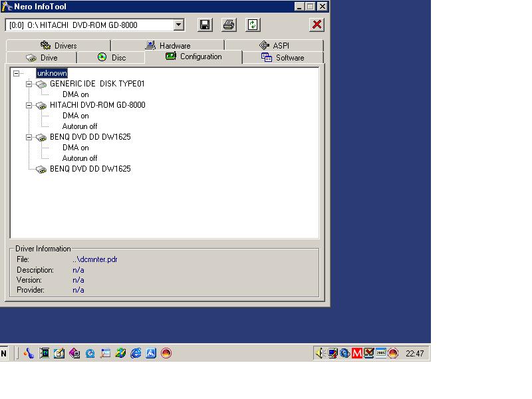532x399 pixels.
Task: Click the HITACHI DVD-ROM drive icon in tree
Action: pos(41,106)
